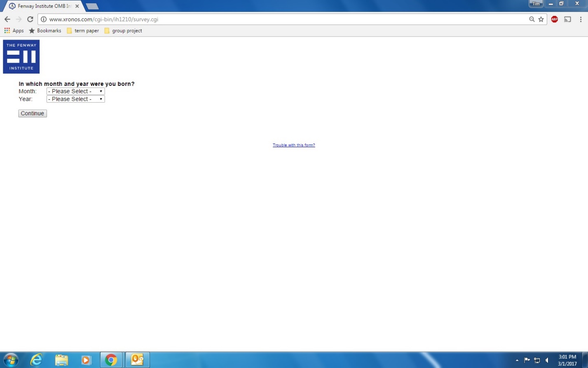Reload the survey page
Image resolution: width=588 pixels, height=368 pixels.
[30, 19]
